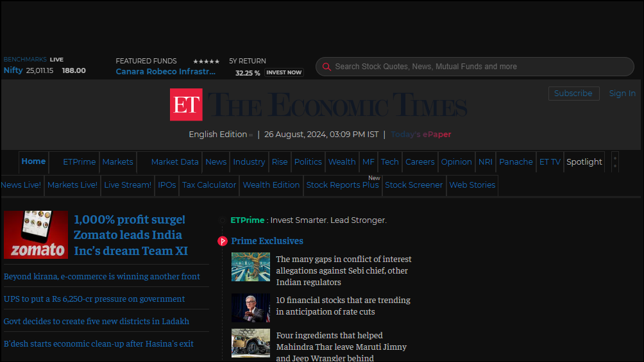This screenshot has width=644, height=362.
Task: Open the Web Stories link
Action: 472,185
